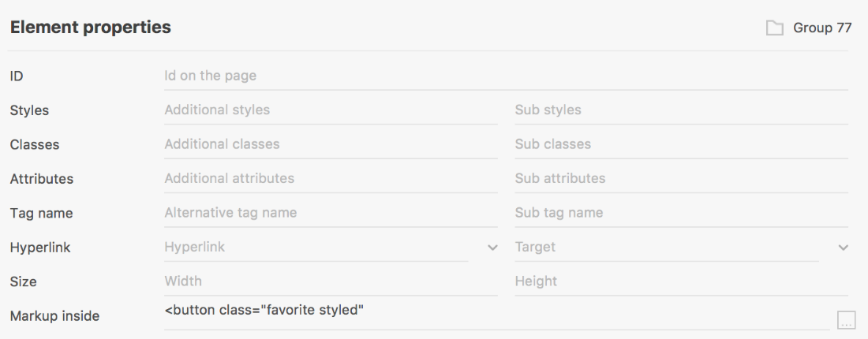The height and width of the screenshot is (339, 868).
Task: Focus the Width size field
Action: 331,281
